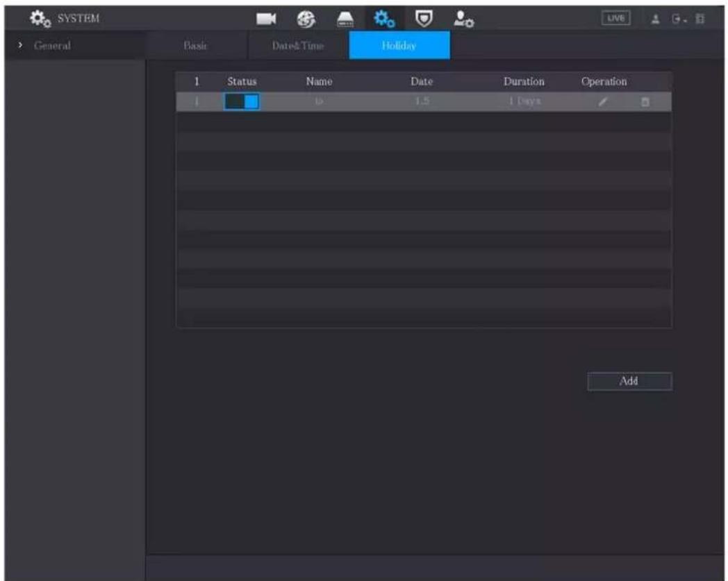Delete holiday entry with trash icon
The width and height of the screenshot is (728, 581).
645,101
